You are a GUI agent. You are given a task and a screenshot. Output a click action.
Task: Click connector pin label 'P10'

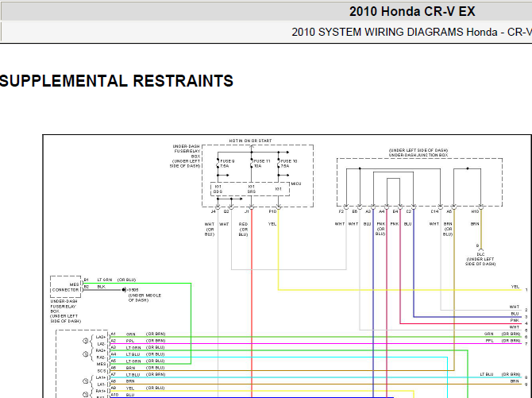[272, 211]
